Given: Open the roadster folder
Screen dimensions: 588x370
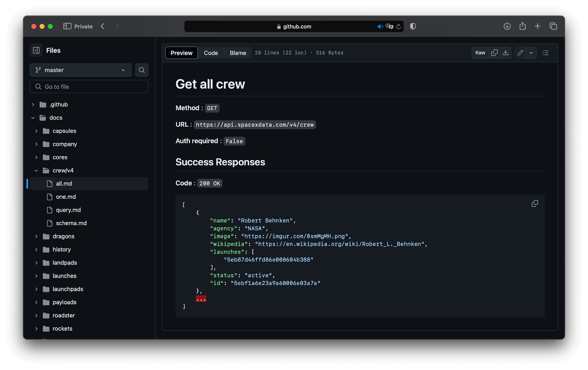Looking at the screenshot, I should (64, 316).
